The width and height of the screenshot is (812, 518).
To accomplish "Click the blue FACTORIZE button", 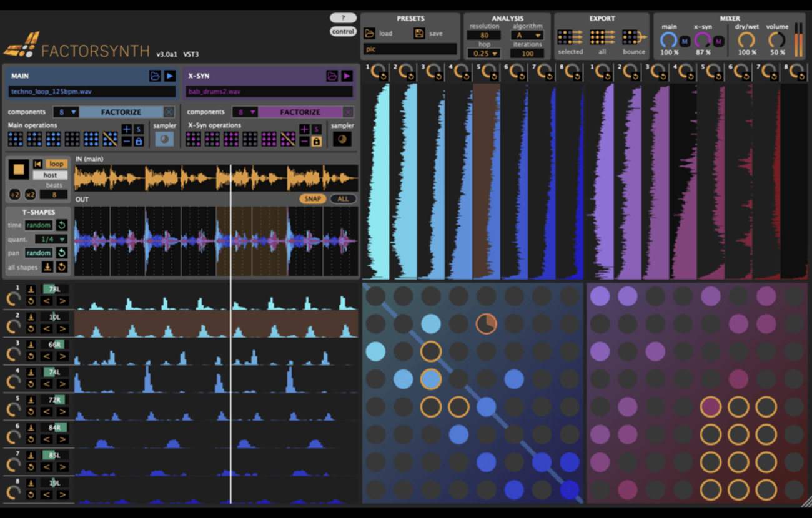I will [121, 112].
